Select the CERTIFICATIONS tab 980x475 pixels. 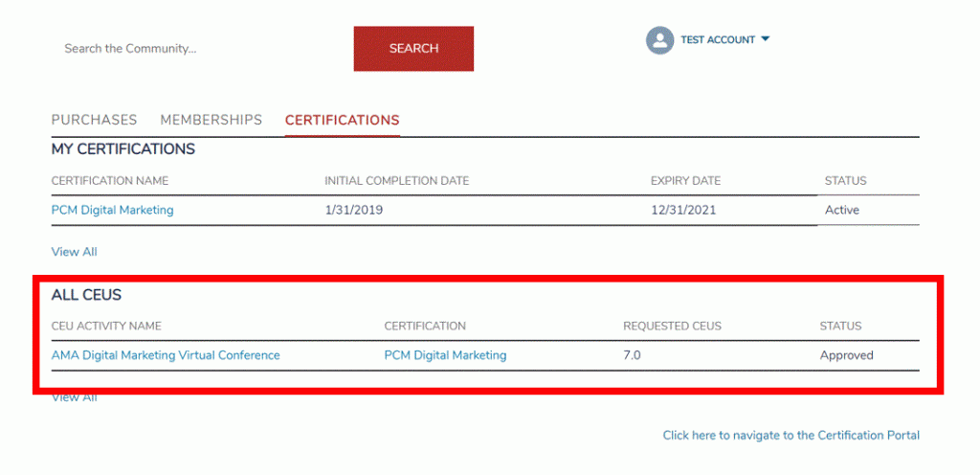click(342, 120)
